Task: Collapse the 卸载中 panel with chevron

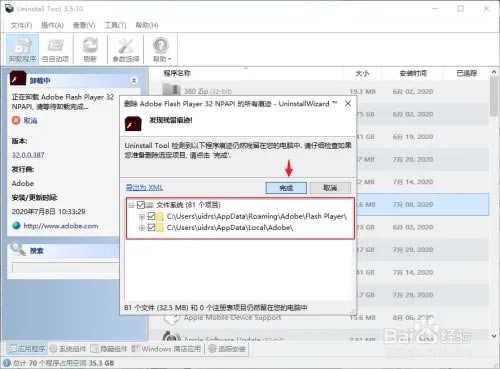Action: point(134,80)
